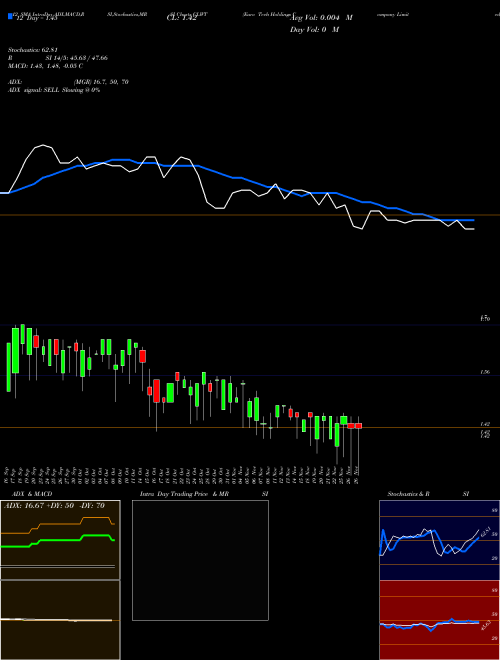Click the green +DY line in ADX panel

(x=59, y=540)
